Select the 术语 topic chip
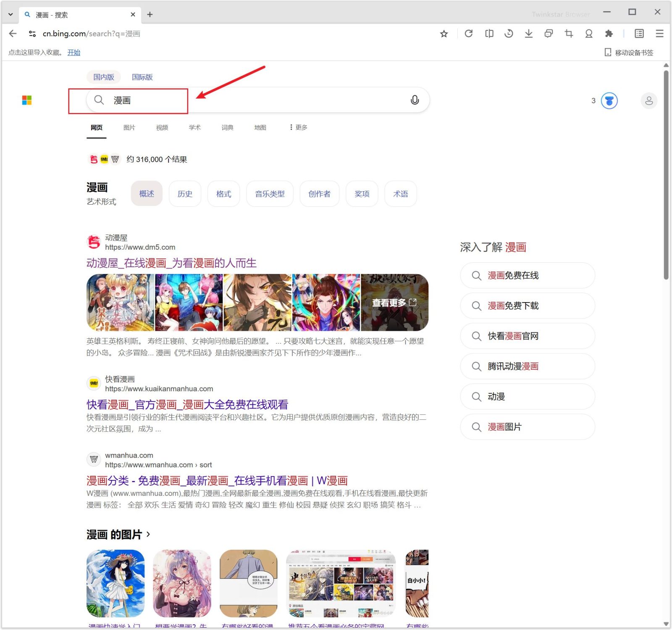672x630 pixels. [x=400, y=194]
